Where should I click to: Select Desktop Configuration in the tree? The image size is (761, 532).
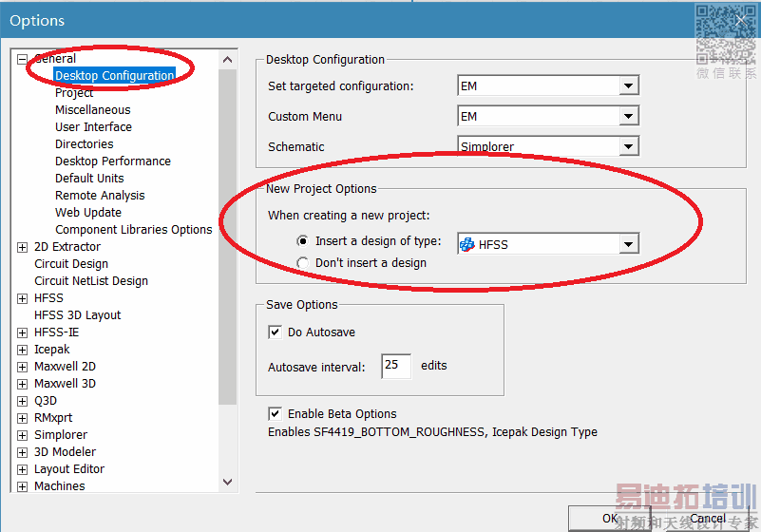pos(115,75)
